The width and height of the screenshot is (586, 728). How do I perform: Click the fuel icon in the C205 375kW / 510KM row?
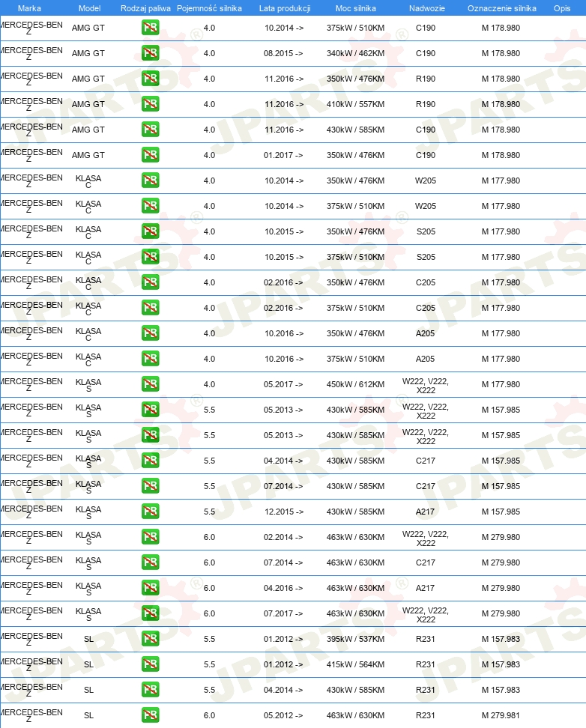150,308
